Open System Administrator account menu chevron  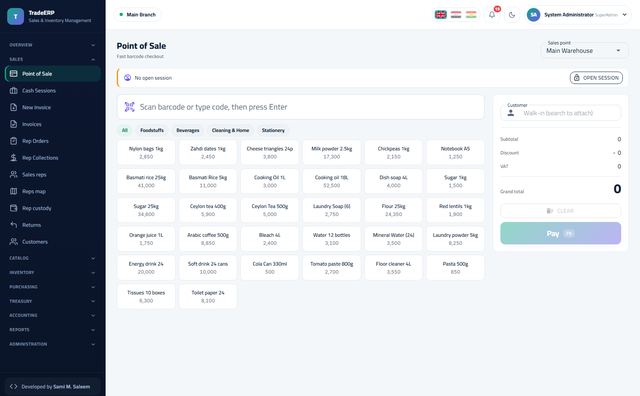pyautogui.click(x=624, y=15)
